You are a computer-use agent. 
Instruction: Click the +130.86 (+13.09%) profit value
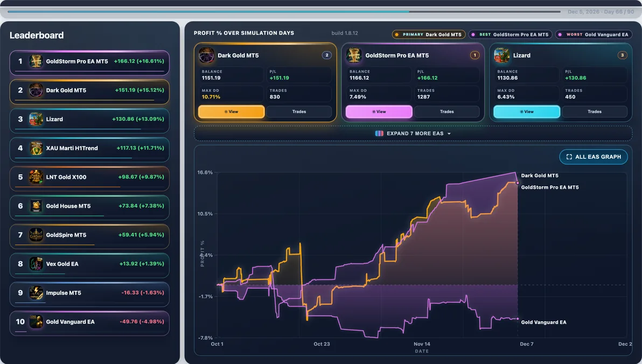tap(138, 119)
